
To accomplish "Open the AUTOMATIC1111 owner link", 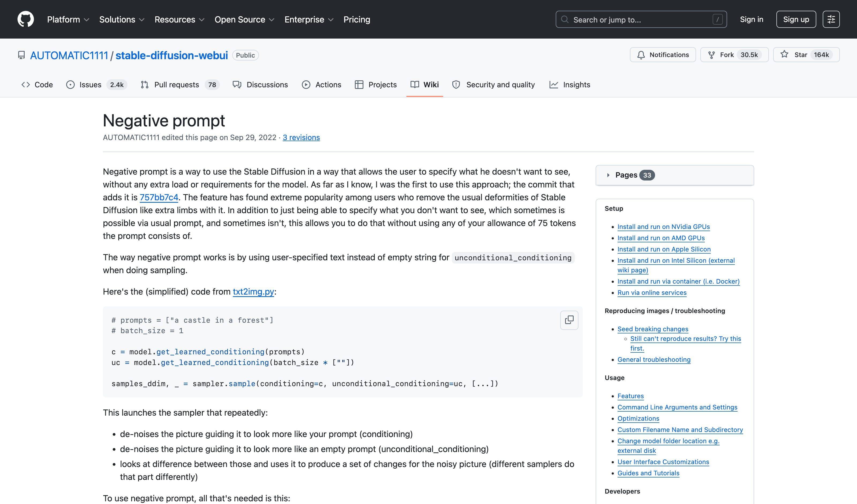I will [x=69, y=55].
